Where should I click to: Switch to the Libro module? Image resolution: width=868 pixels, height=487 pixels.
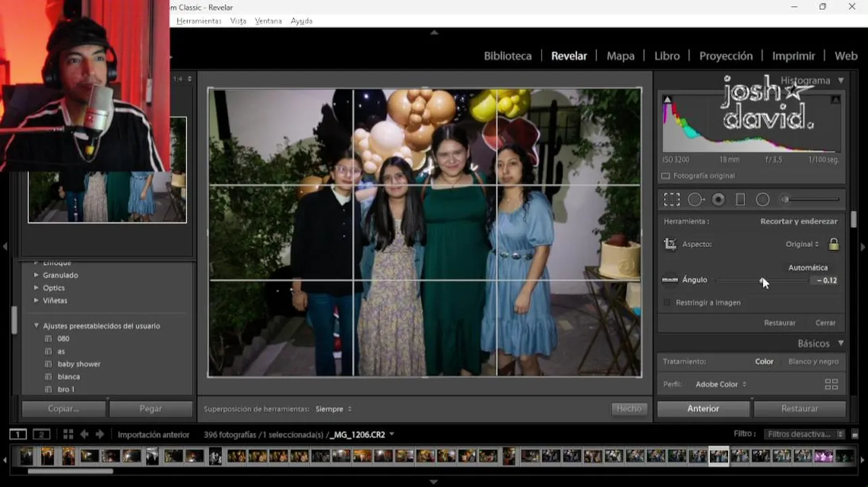coord(667,56)
